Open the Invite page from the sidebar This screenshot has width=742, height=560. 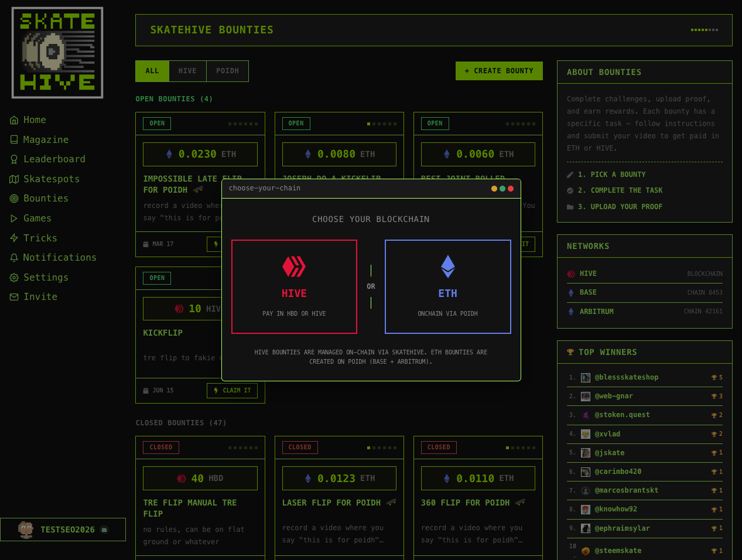tap(40, 297)
